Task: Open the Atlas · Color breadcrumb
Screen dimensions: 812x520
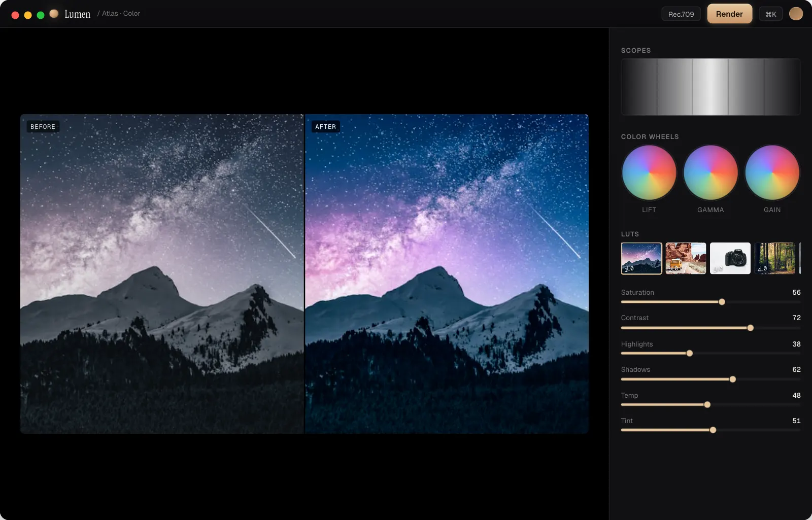Action: click(121, 14)
